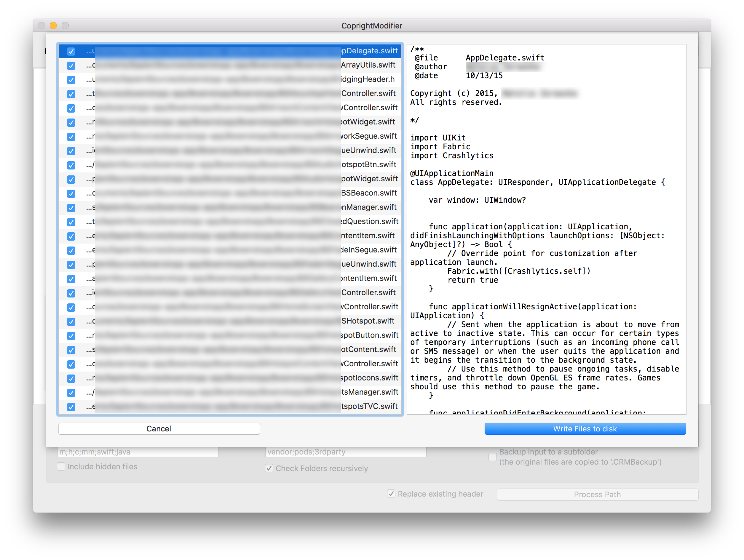
Task: Click inside the code preview text area
Action: 546,228
